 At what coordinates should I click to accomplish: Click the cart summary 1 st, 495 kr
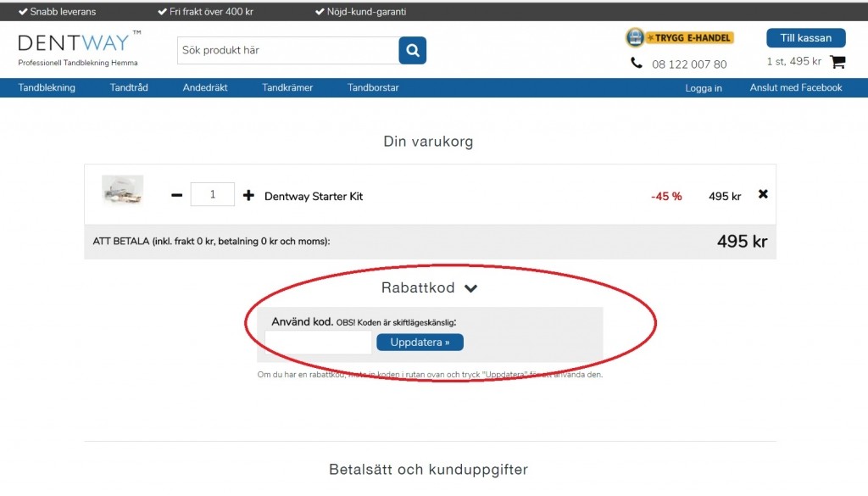[793, 61]
